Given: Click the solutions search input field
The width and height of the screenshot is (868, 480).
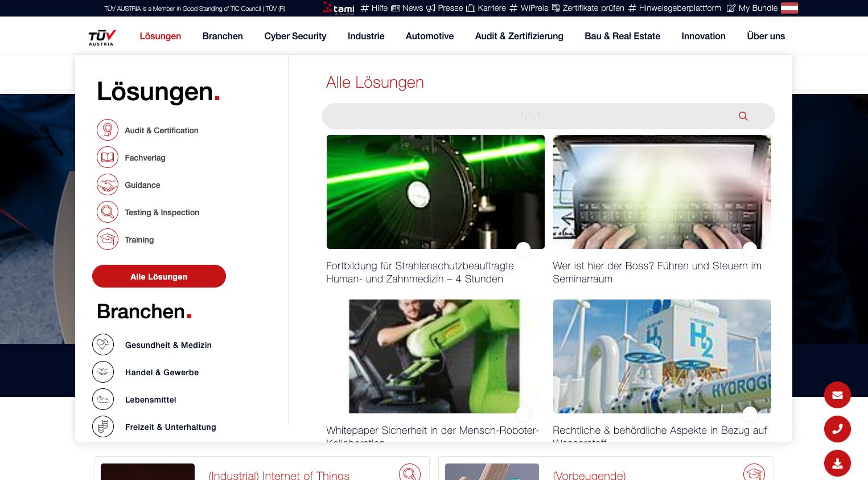Looking at the screenshot, I should coord(529,116).
